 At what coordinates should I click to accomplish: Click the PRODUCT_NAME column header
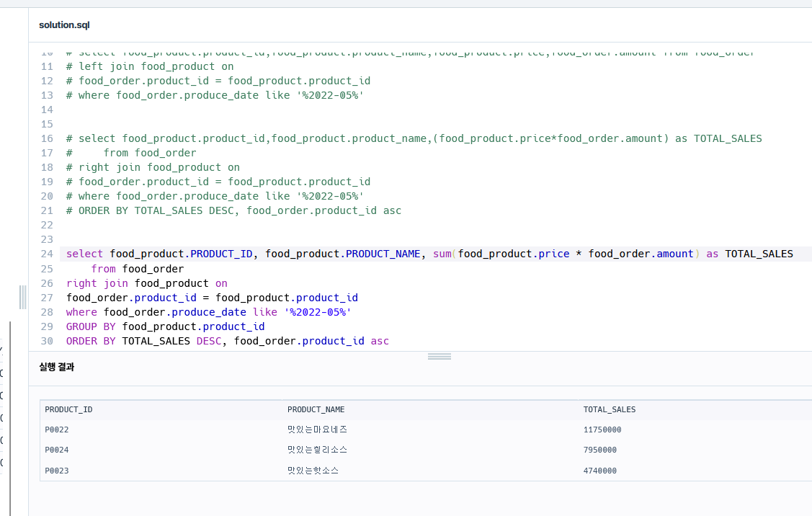point(316,409)
